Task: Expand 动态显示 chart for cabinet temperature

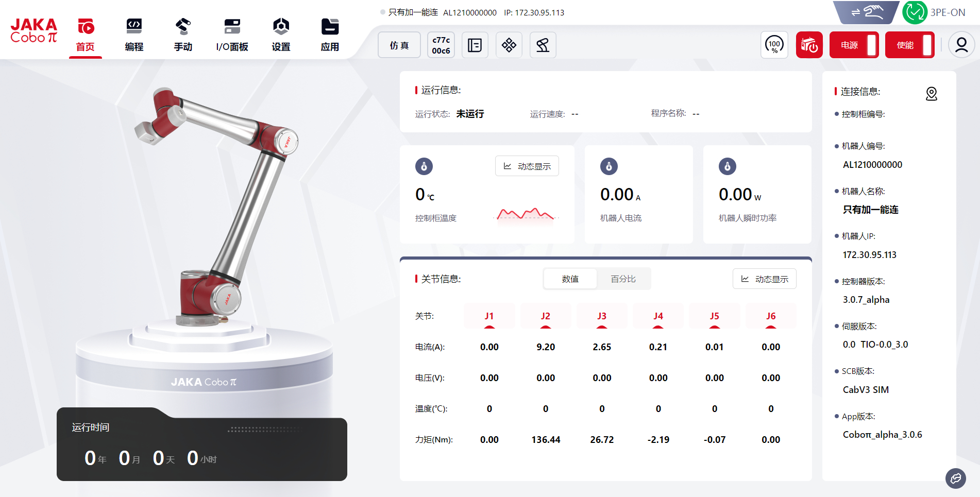Action: point(527,166)
